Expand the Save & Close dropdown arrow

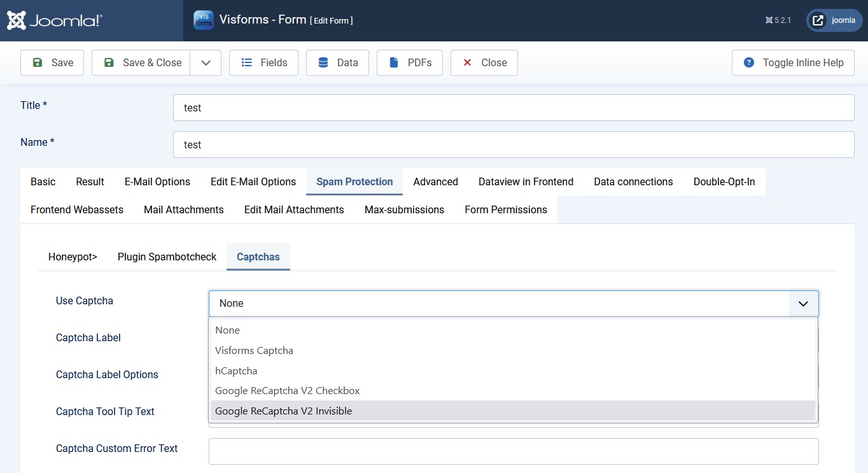206,62
